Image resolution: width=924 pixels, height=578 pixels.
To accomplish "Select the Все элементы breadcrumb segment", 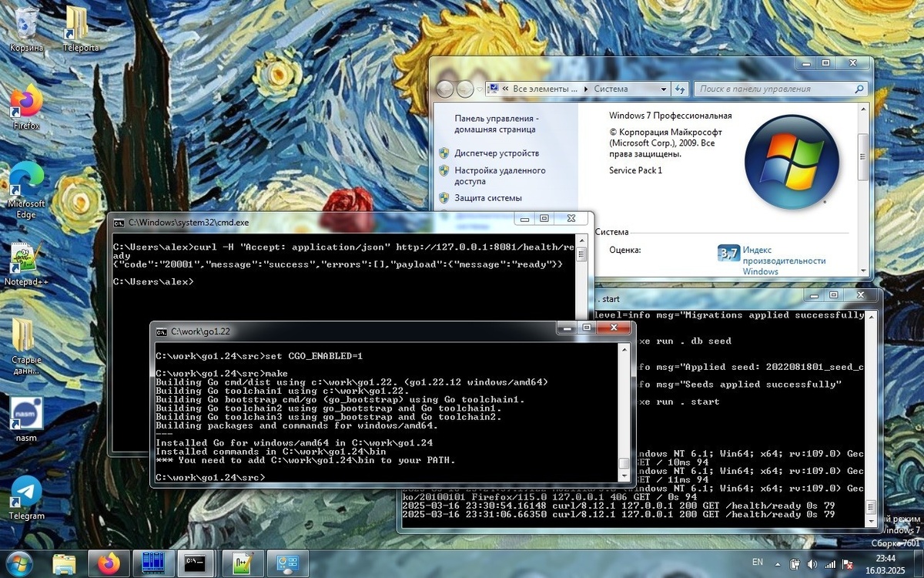I will [x=545, y=89].
